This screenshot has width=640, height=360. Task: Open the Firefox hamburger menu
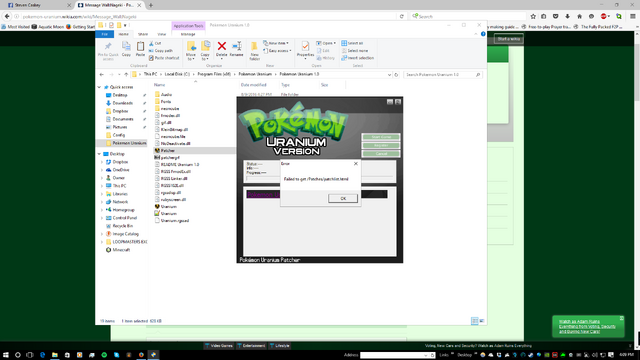click(x=633, y=16)
